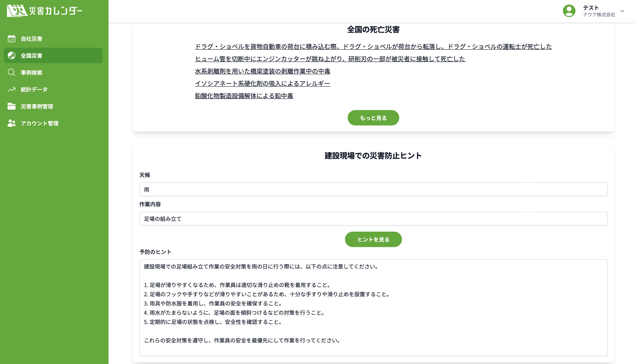Click the magnifier icon beside 事例検索

click(x=12, y=72)
